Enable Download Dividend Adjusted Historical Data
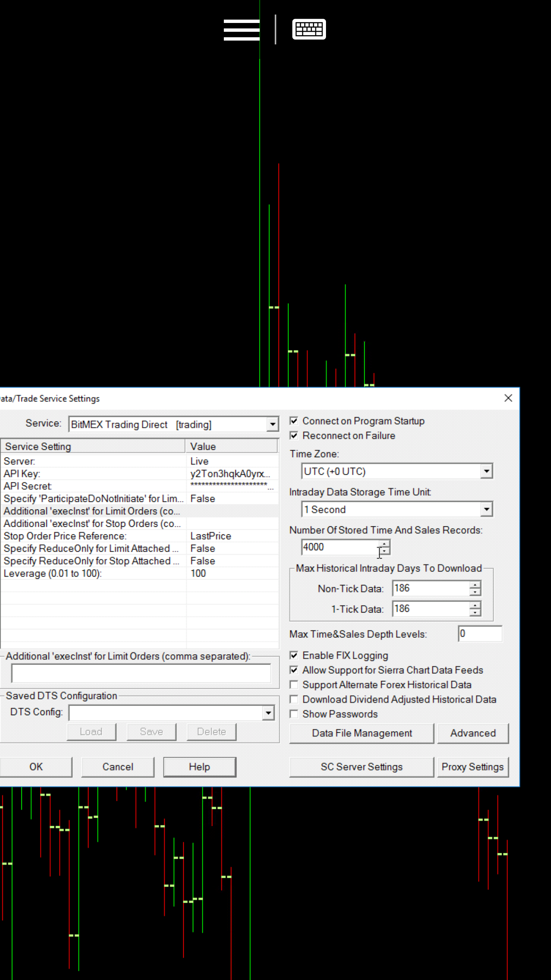The width and height of the screenshot is (551, 980). (x=294, y=699)
